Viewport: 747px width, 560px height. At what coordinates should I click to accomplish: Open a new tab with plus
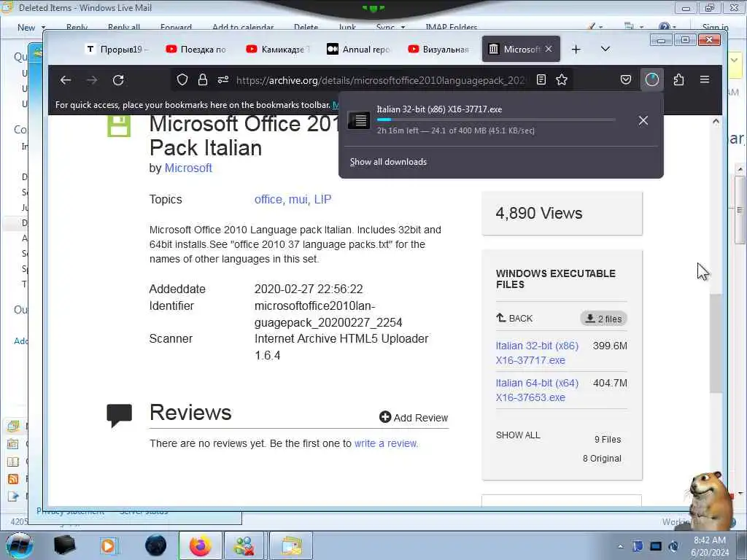576,49
